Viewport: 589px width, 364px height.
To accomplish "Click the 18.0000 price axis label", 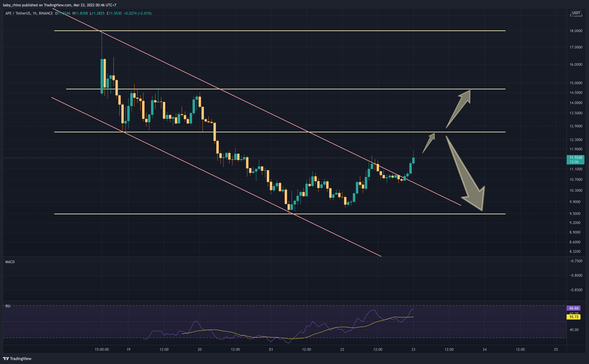I will 576,31.
